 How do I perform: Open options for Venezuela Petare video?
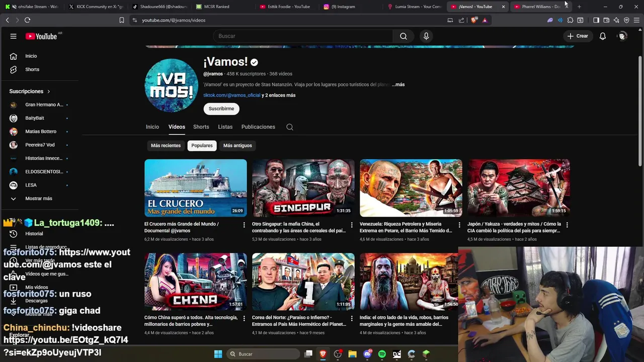click(459, 225)
